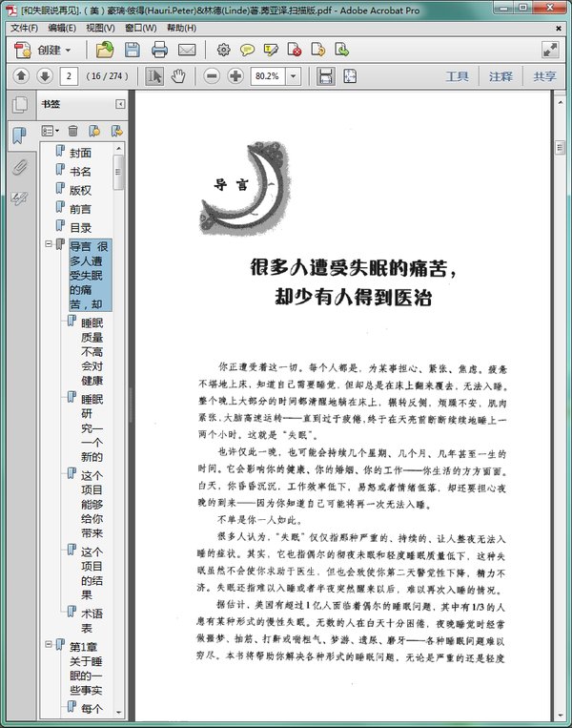
Task: Collapse the 第1章 bookmark node
Action: [49, 644]
